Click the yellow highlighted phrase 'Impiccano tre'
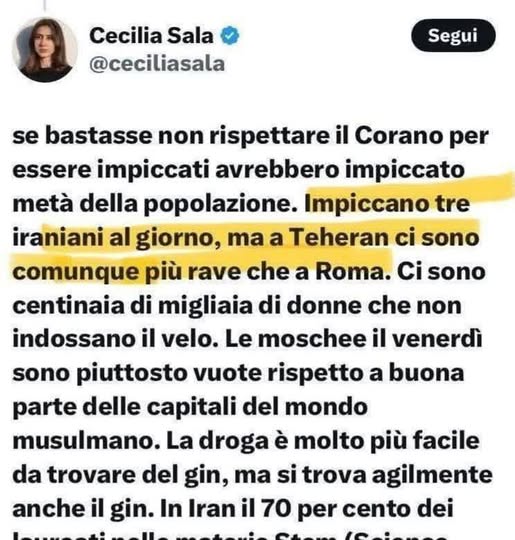This screenshot has height=540, width=515. pyautogui.click(x=387, y=204)
